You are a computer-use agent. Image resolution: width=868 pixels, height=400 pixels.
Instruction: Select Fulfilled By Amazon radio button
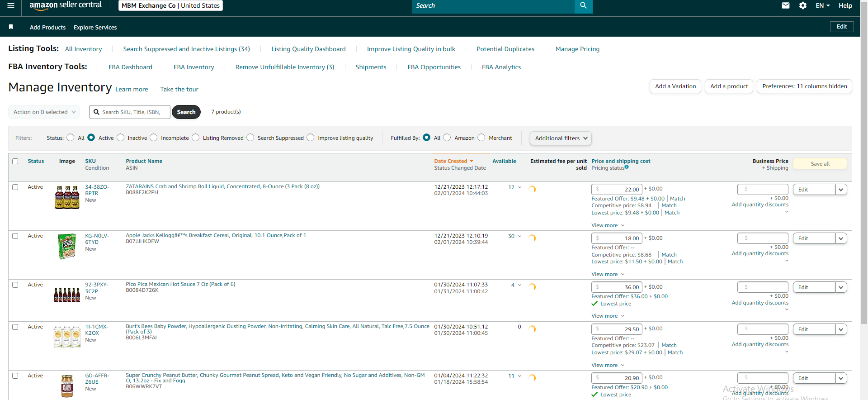tap(447, 138)
